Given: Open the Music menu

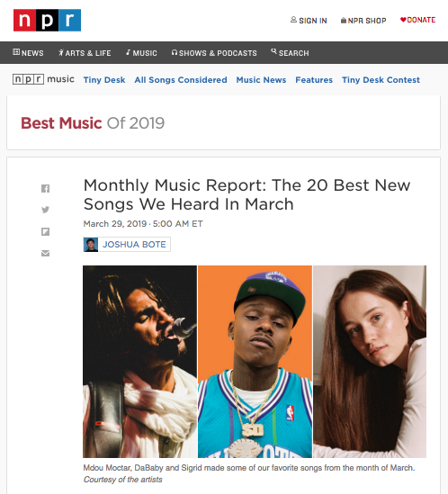Looking at the screenshot, I should pyautogui.click(x=141, y=52).
